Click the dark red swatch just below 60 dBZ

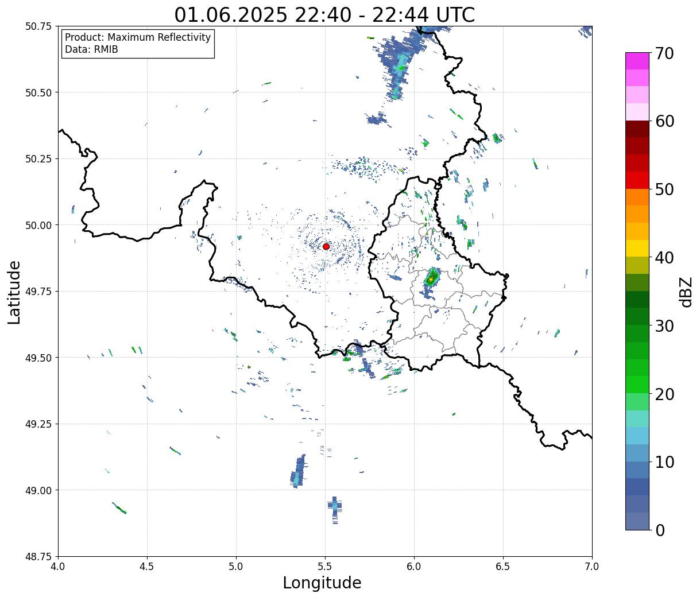click(637, 129)
